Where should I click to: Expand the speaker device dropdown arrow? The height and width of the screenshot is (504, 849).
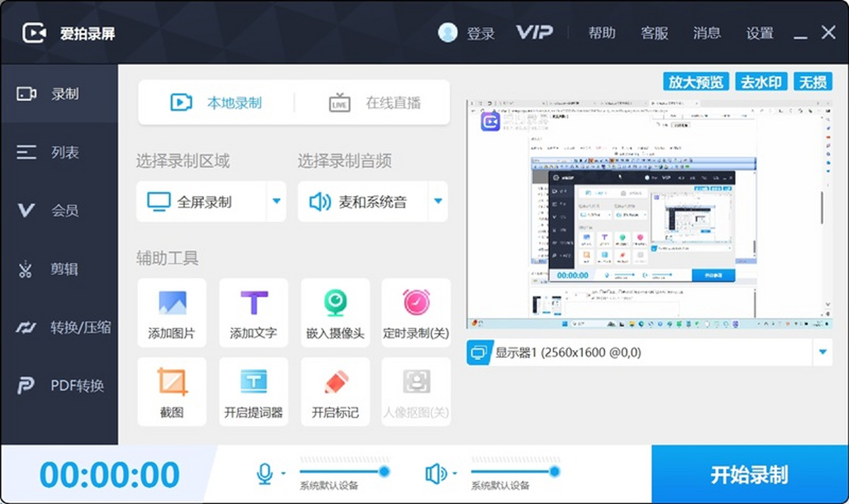(x=455, y=474)
